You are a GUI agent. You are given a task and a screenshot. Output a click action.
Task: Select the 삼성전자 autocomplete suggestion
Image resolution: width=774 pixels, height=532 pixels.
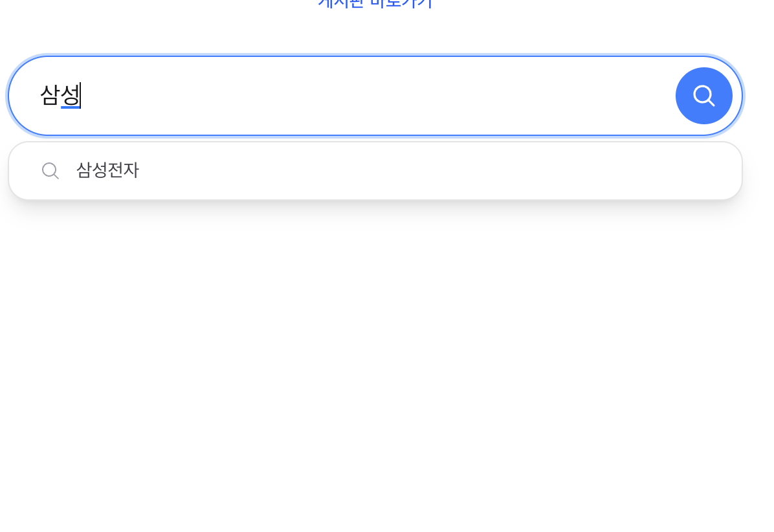coord(107,170)
